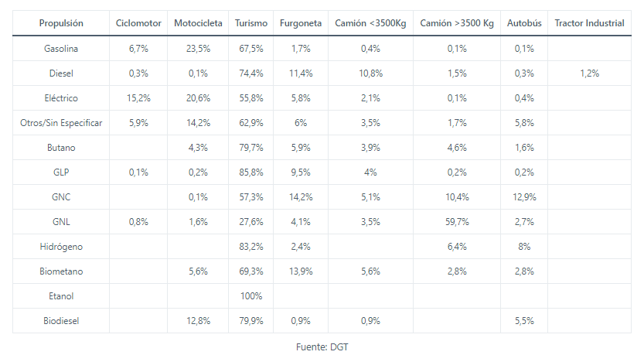Click the Tractor Industrial column header
Viewport: 644px width, 355px height.
coord(589,23)
